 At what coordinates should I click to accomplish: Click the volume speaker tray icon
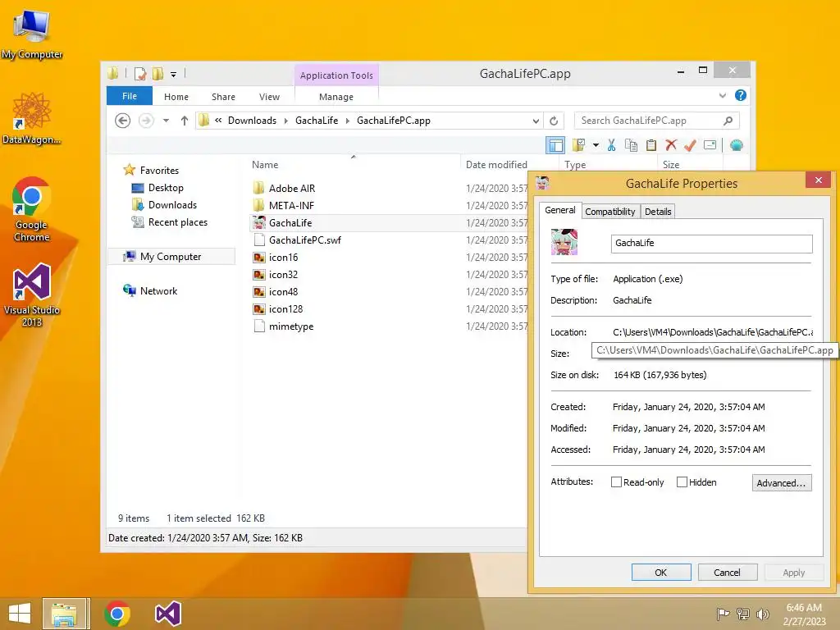point(762,614)
